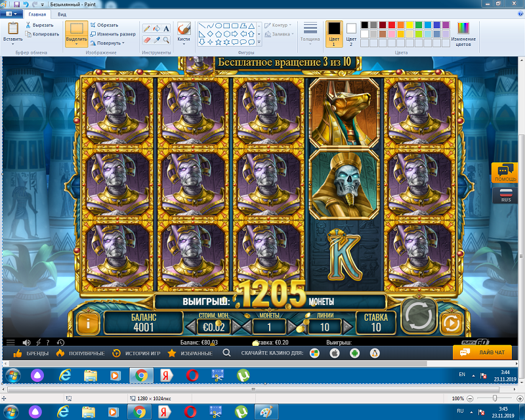Choose the Curve shape
The image size is (525, 420).
click(210, 26)
